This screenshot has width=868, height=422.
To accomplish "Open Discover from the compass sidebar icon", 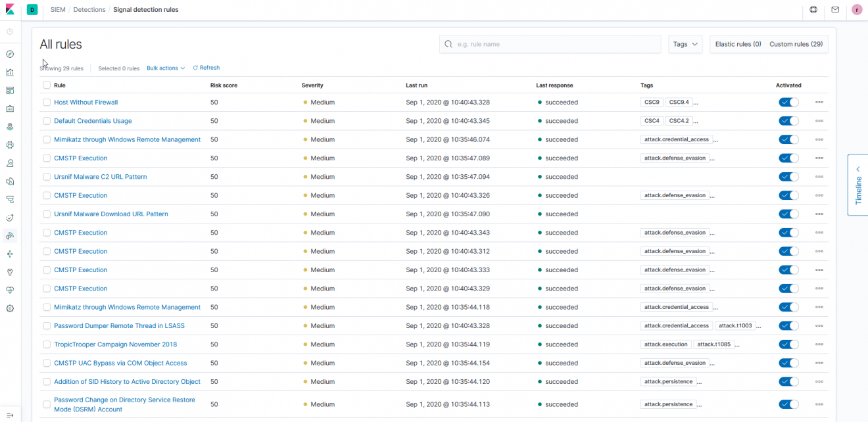I will [x=10, y=54].
